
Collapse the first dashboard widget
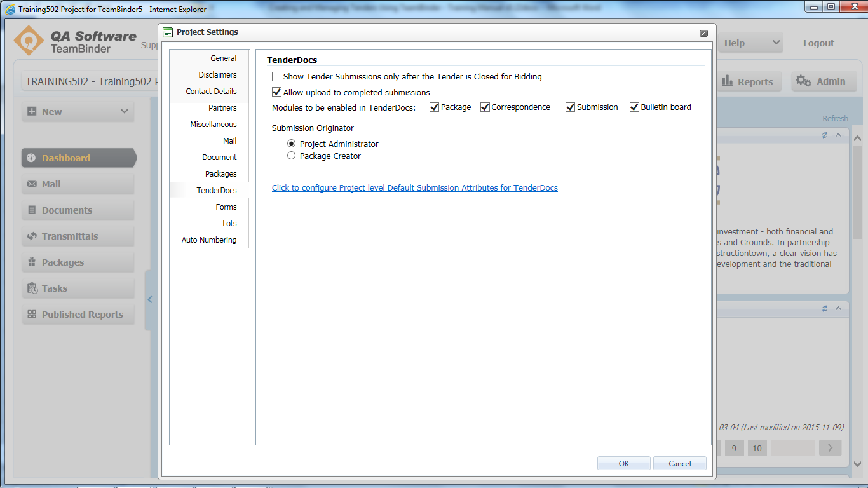tap(838, 135)
